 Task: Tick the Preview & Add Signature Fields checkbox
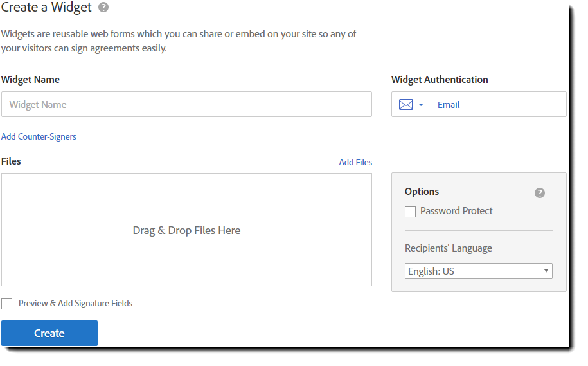pos(7,304)
